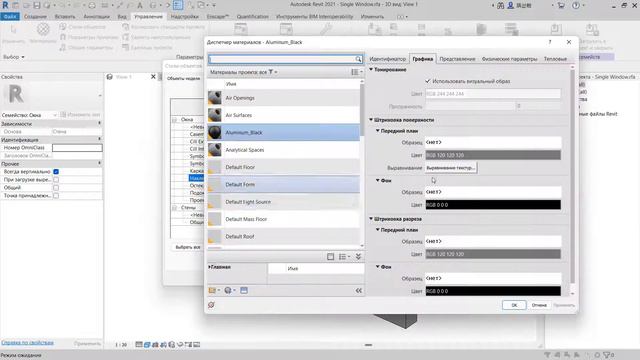Click the Materials ribbon icon

(x=43, y=29)
